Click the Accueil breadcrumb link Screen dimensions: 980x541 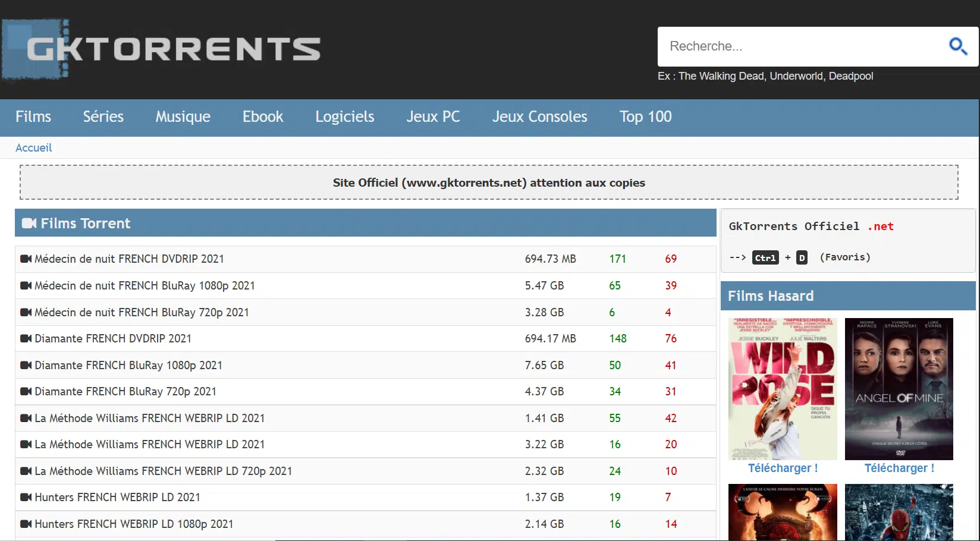point(33,148)
